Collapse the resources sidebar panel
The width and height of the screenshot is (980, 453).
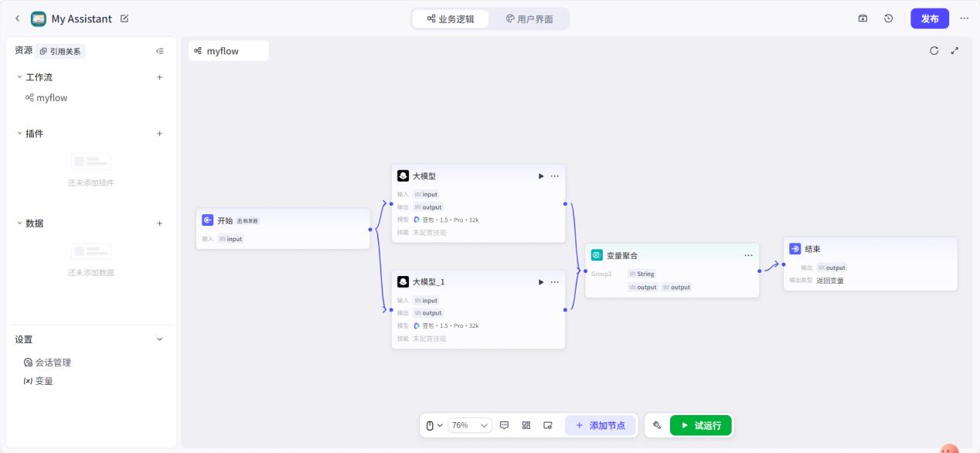point(160,51)
